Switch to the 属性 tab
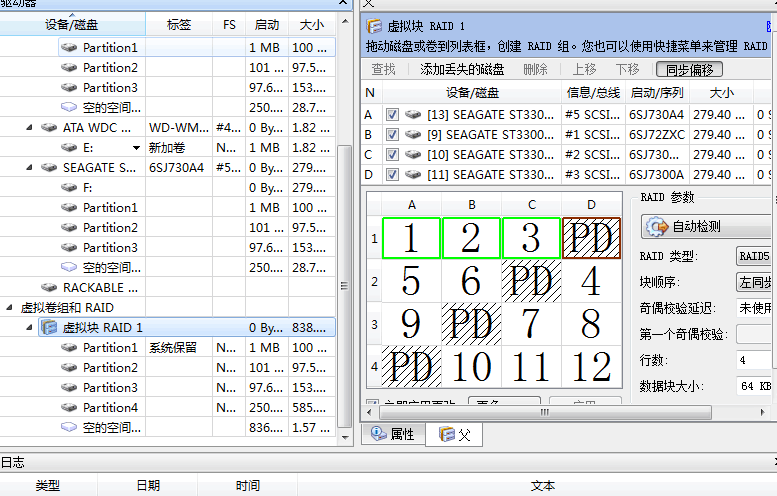This screenshot has width=777, height=496. click(x=393, y=435)
